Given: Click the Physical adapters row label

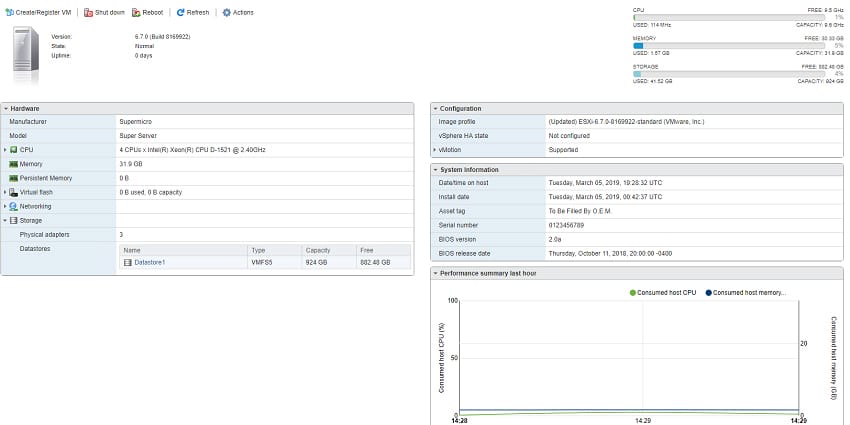Looking at the screenshot, I should (x=44, y=235).
